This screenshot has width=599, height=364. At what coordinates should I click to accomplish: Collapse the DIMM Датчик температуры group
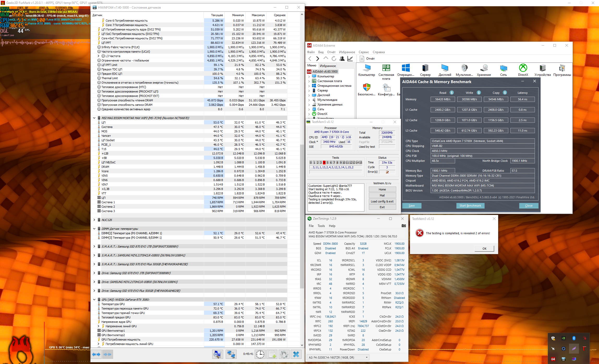(x=94, y=229)
